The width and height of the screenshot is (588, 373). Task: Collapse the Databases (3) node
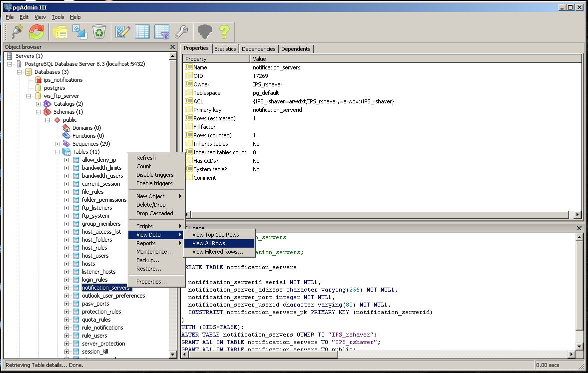click(19, 72)
